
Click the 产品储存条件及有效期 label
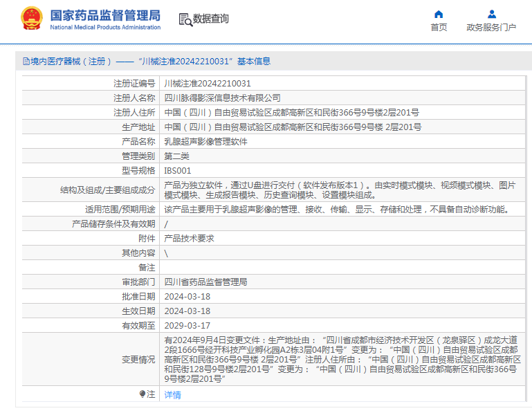click(113, 224)
